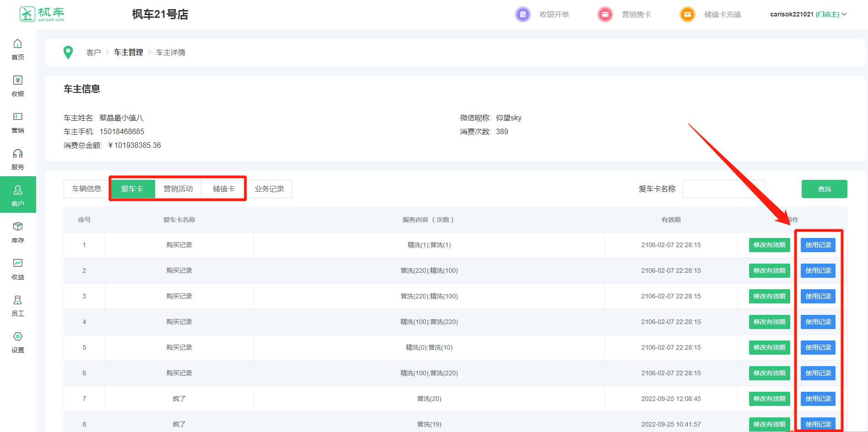Click the green 查找 button
Screen dimensions: 868x432
click(x=824, y=189)
